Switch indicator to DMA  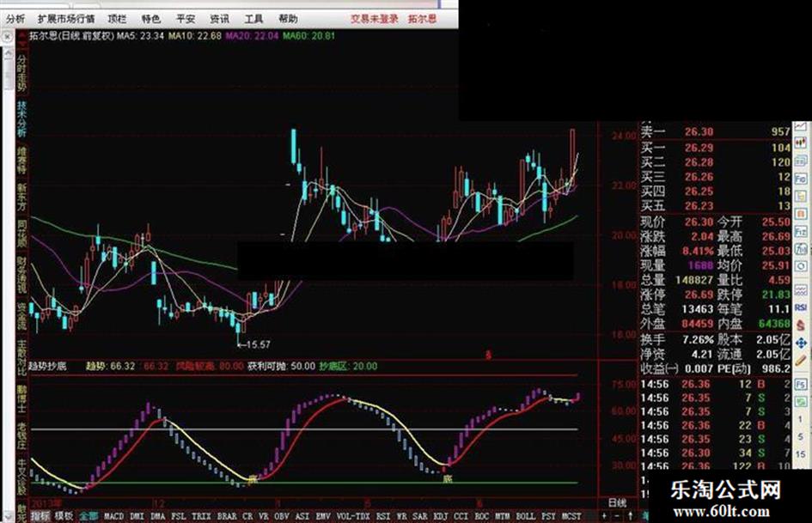[x=157, y=516]
